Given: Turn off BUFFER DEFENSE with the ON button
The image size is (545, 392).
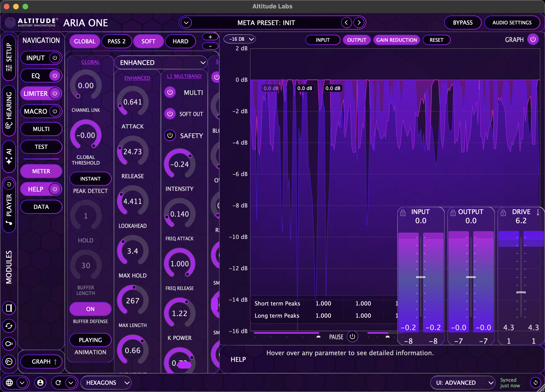Looking at the screenshot, I should 90,309.
